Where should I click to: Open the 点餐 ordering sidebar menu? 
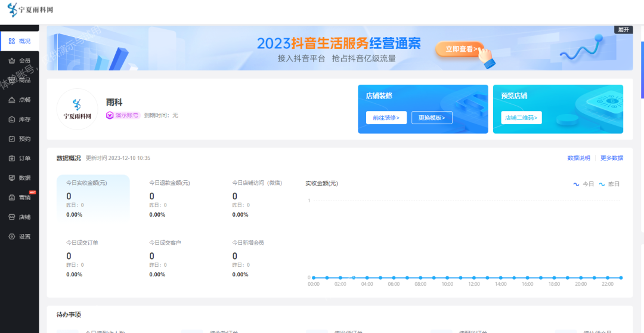[x=19, y=100]
